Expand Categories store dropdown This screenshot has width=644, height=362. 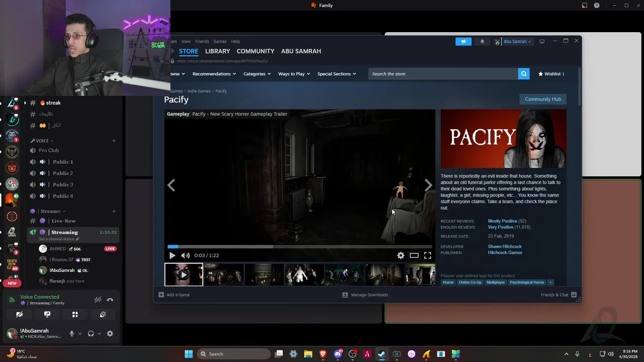point(257,74)
